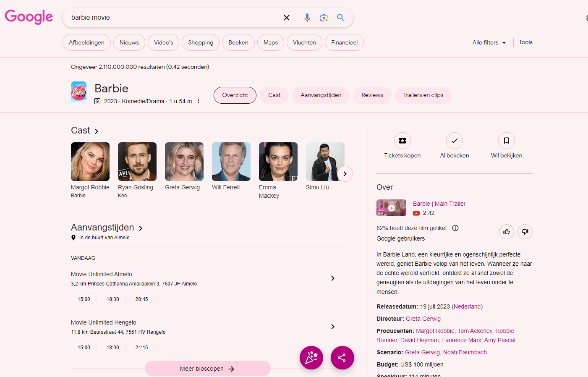Click Meer bioscopen button

[x=208, y=369]
